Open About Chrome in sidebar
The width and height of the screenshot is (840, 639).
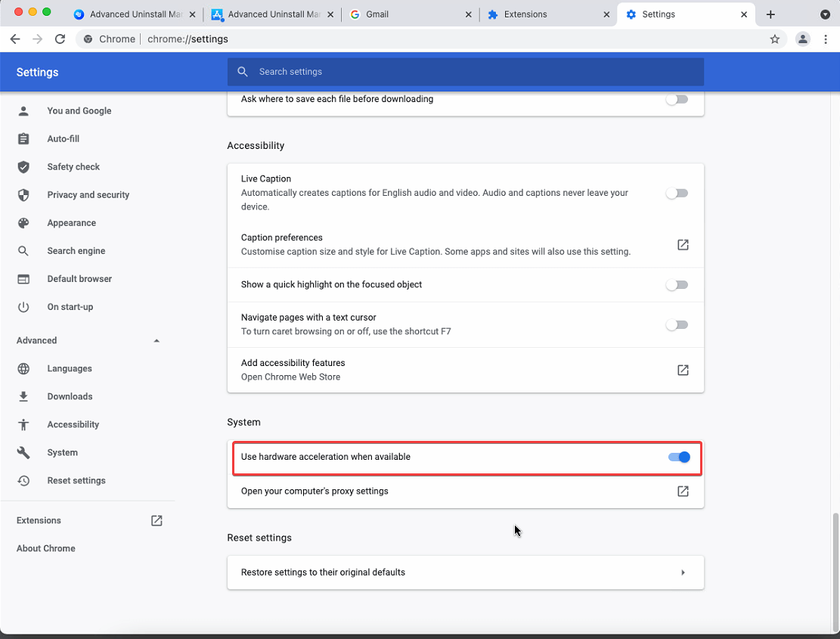[x=46, y=549]
